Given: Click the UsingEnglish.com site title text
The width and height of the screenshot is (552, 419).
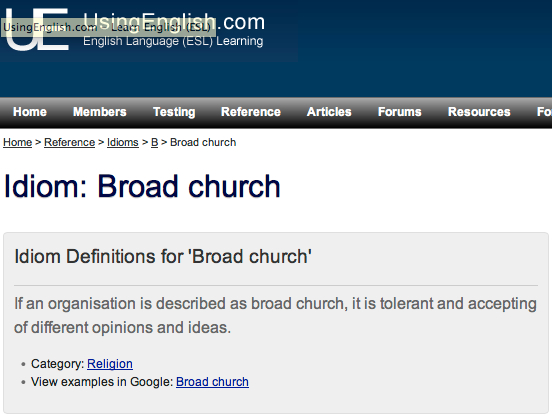Looking at the screenshot, I should click(x=174, y=22).
